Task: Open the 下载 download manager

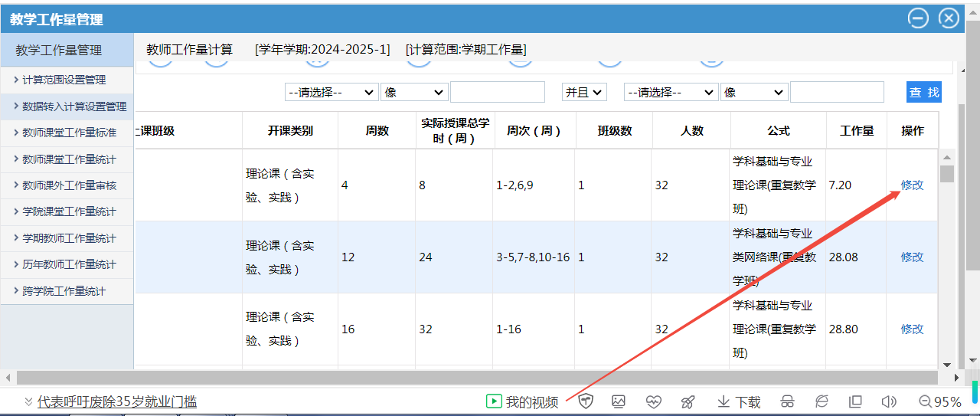Action: (x=739, y=401)
